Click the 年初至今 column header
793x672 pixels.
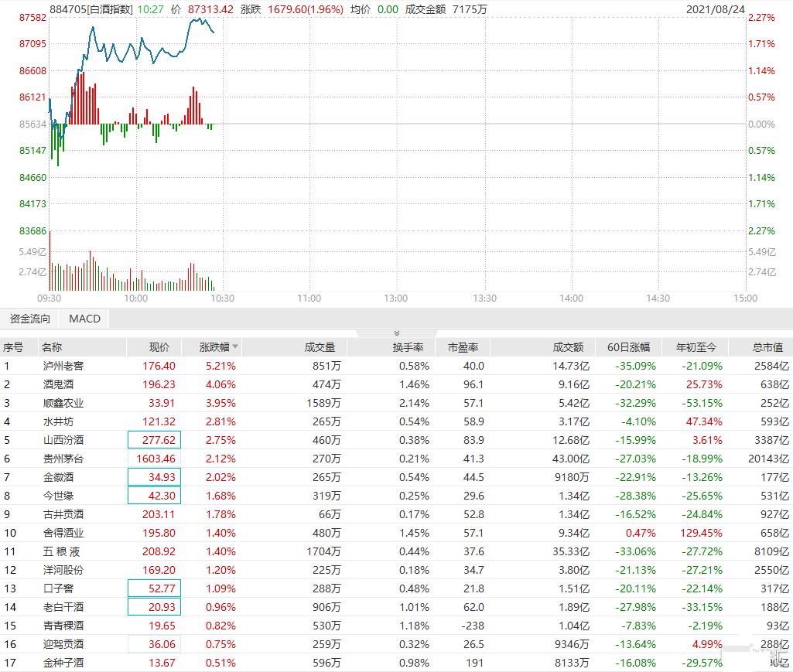[696, 347]
